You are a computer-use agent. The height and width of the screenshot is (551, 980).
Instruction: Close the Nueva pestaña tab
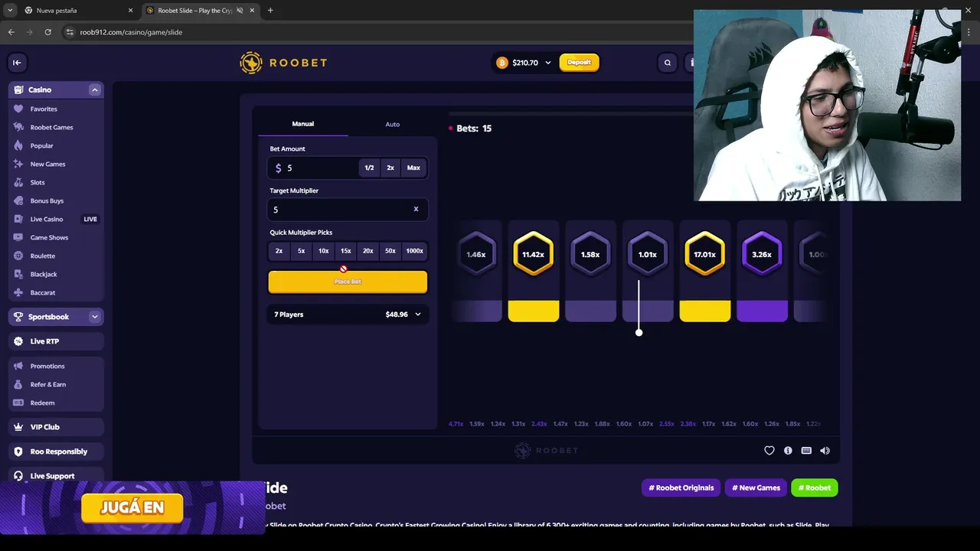(130, 11)
